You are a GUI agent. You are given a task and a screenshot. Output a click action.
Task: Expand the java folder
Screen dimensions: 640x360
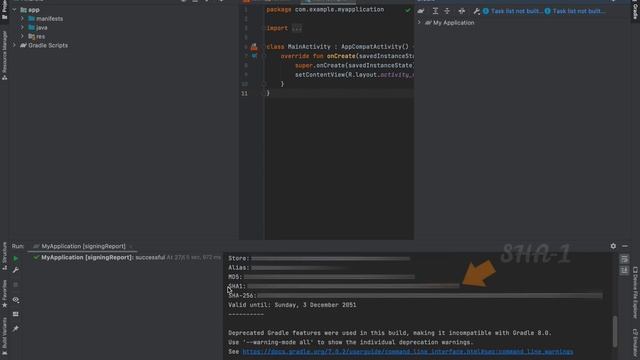point(22,28)
